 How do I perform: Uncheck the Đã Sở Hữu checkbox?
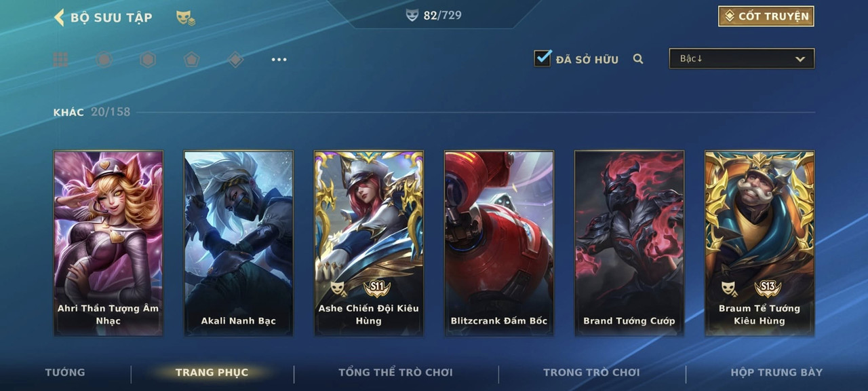(542, 58)
